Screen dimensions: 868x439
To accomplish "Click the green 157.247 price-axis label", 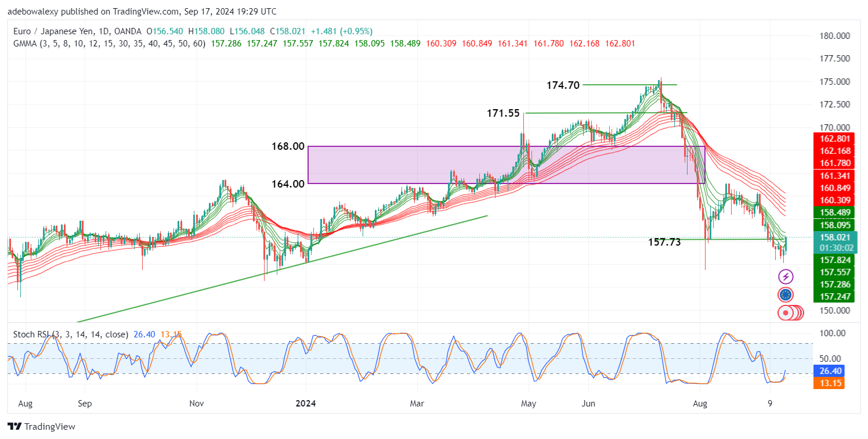I will click(x=834, y=297).
